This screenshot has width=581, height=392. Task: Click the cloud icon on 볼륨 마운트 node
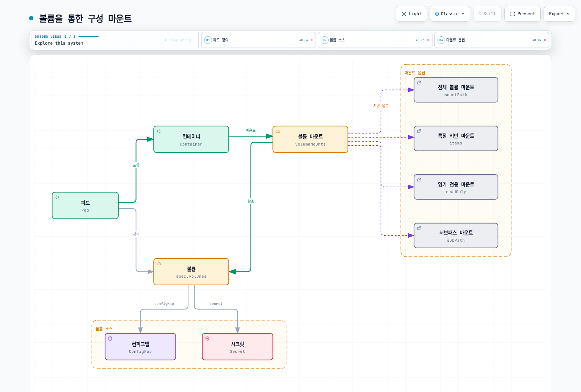tap(278, 131)
